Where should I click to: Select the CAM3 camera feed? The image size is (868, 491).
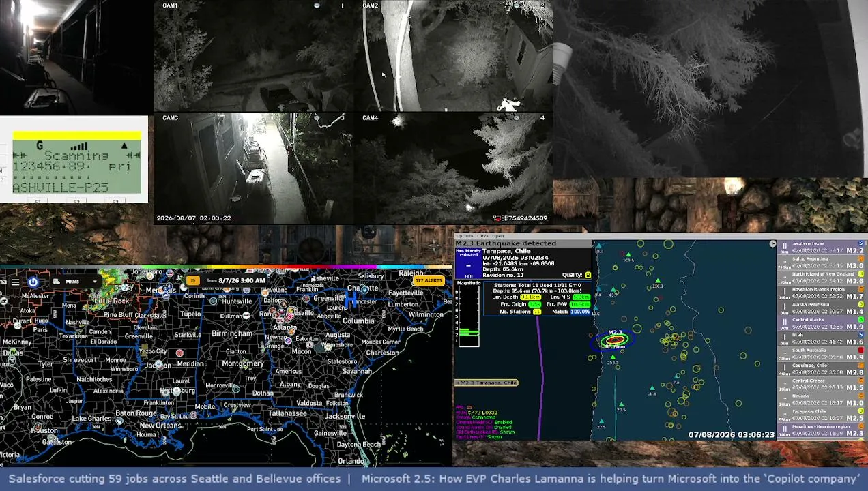point(254,168)
